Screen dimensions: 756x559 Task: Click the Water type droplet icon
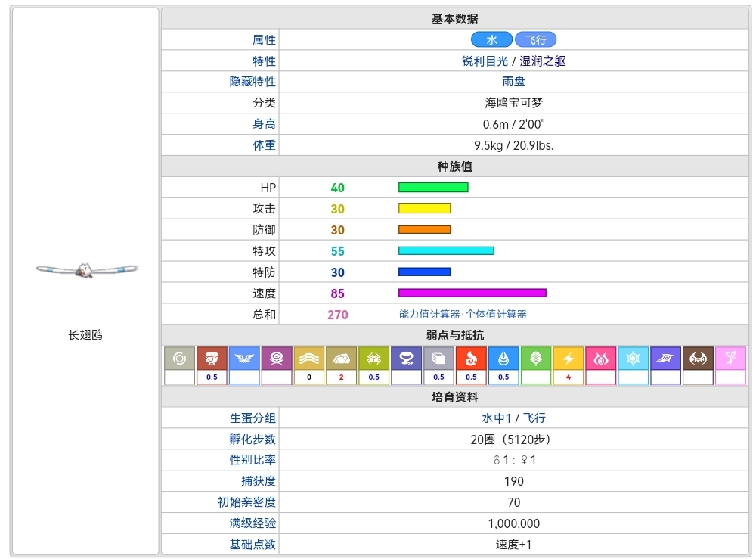coord(503,359)
